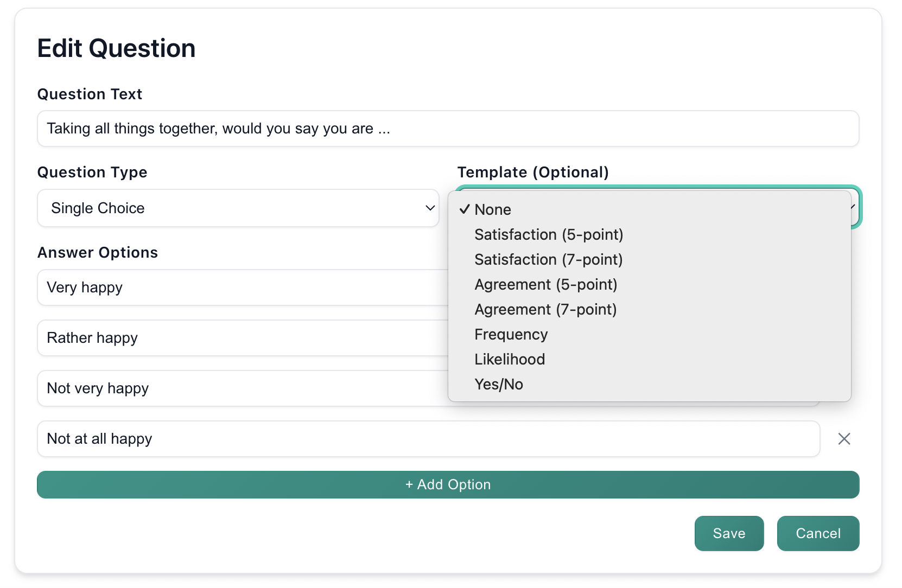The width and height of the screenshot is (902, 588).
Task: Edit the 'Not at all happy' answer field
Action: (x=429, y=439)
